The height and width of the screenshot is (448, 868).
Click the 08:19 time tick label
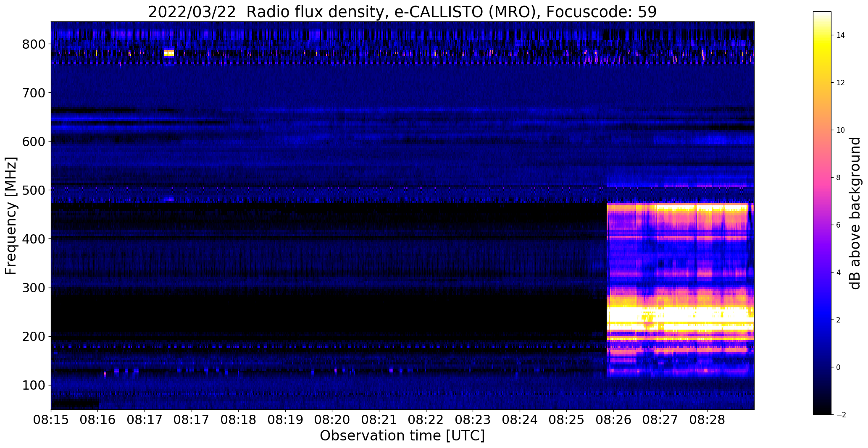(285, 420)
